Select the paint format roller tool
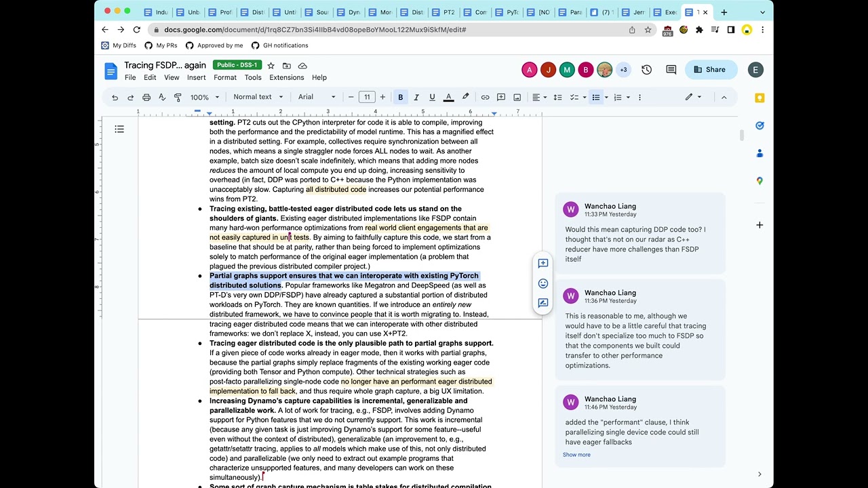This screenshot has width=868, height=488. click(x=178, y=97)
